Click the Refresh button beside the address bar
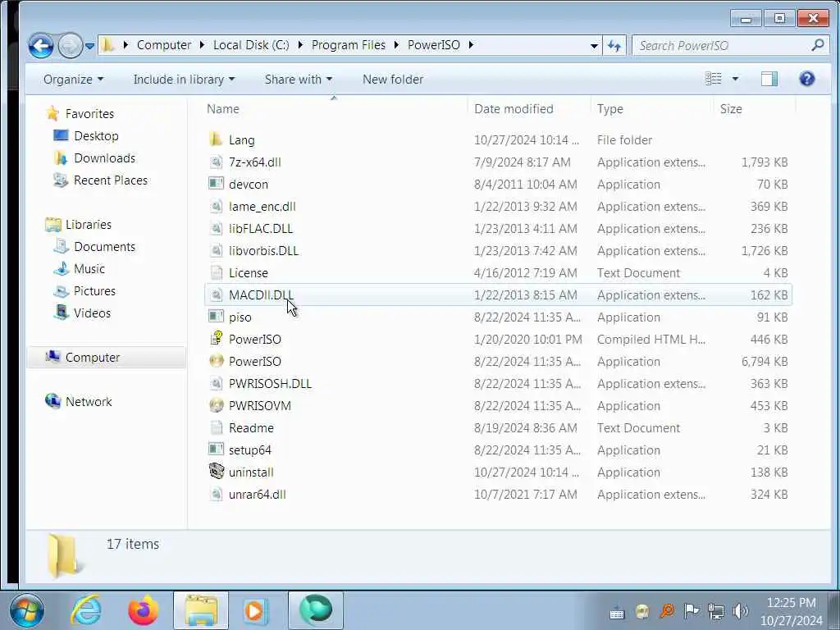The height and width of the screenshot is (630, 840). tap(614, 46)
